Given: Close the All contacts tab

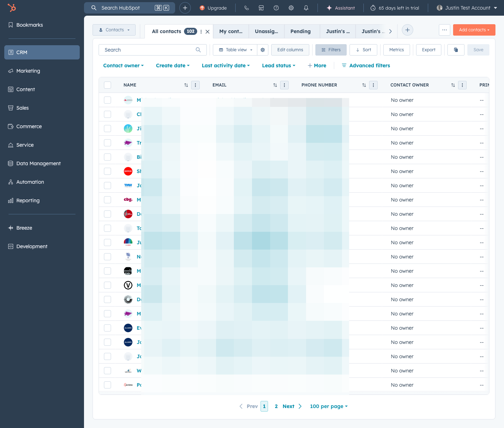Looking at the screenshot, I should pos(208,32).
